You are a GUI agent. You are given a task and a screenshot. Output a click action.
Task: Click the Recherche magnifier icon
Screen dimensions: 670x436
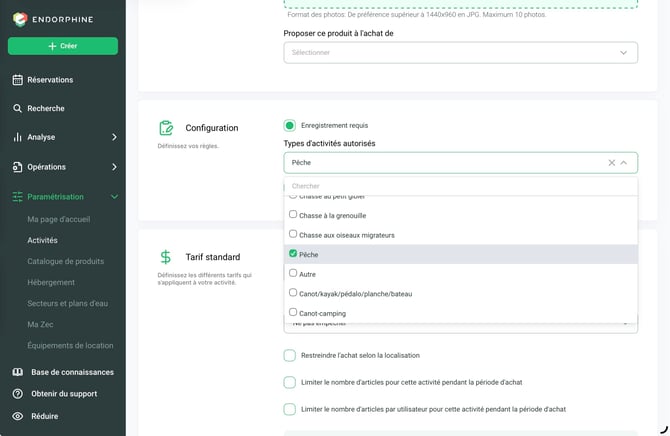(x=17, y=109)
